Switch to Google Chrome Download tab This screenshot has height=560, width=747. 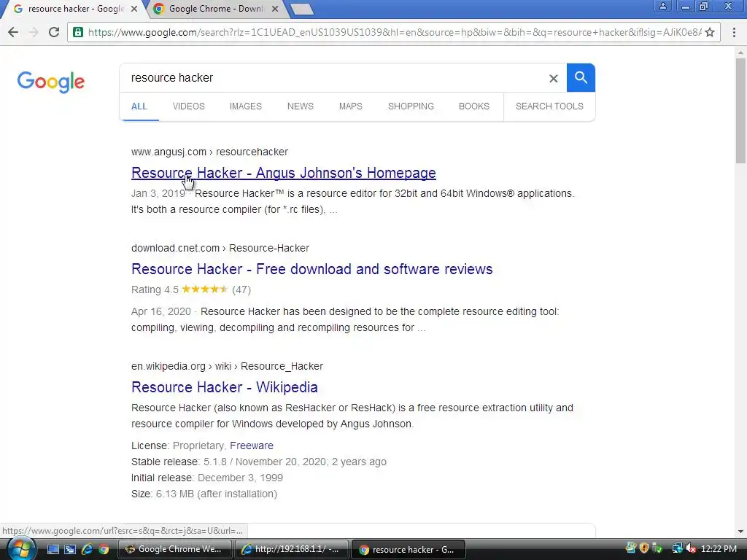214,9
